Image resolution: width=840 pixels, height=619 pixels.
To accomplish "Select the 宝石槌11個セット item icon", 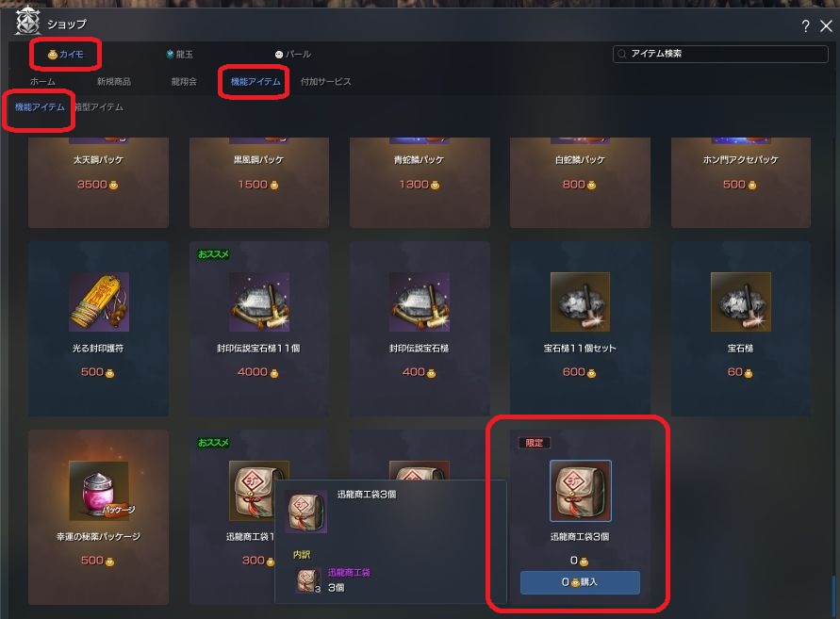I will (x=580, y=302).
